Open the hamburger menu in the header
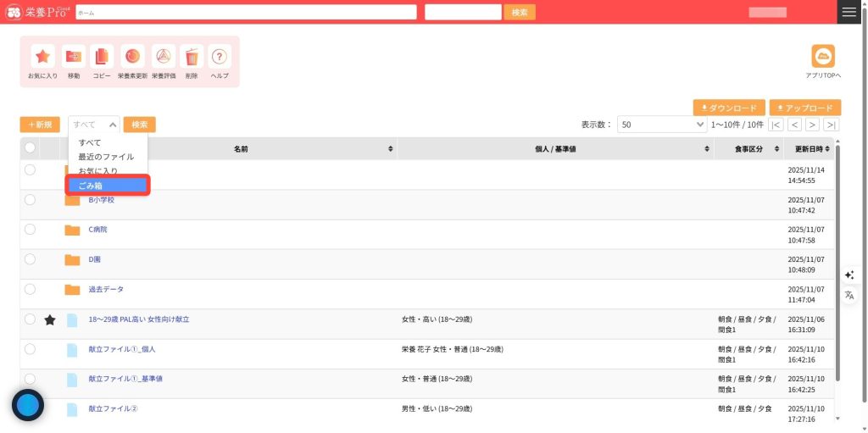 [x=849, y=12]
